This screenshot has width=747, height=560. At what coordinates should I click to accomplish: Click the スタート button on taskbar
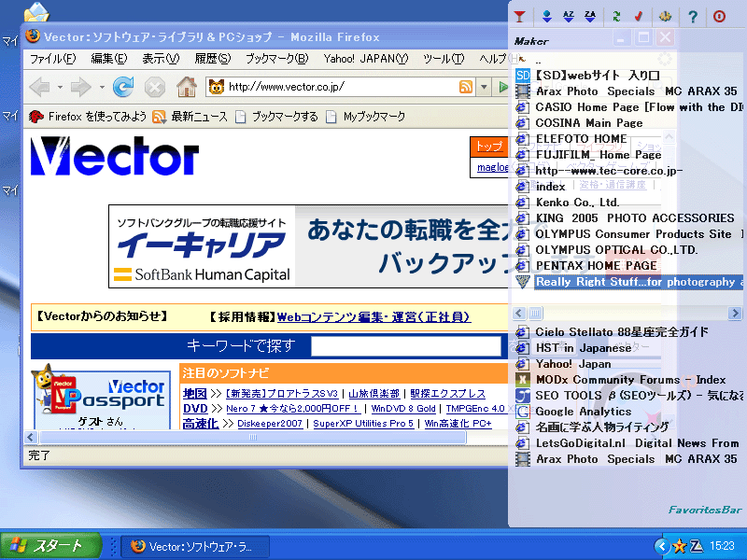50,546
